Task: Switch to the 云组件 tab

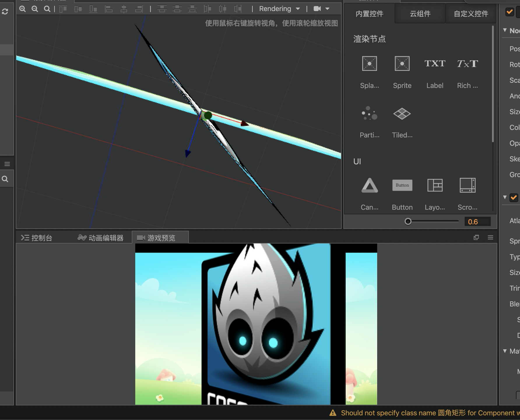Action: (420, 14)
